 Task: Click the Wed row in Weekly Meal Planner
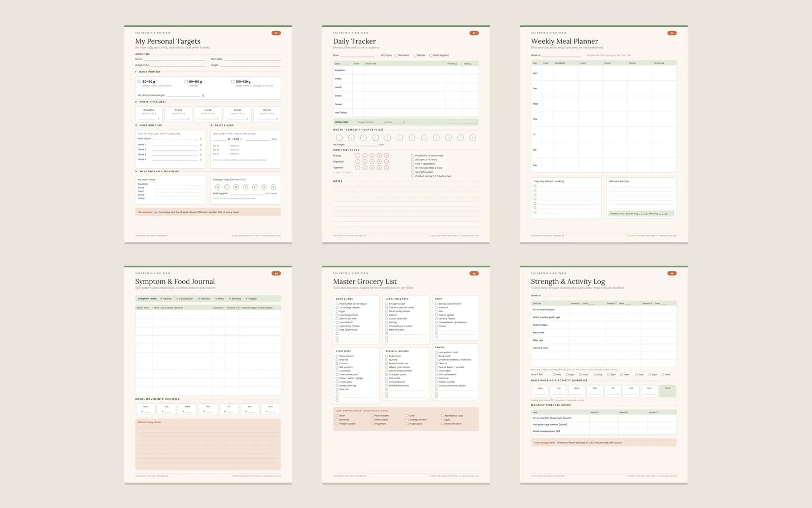click(x=604, y=104)
